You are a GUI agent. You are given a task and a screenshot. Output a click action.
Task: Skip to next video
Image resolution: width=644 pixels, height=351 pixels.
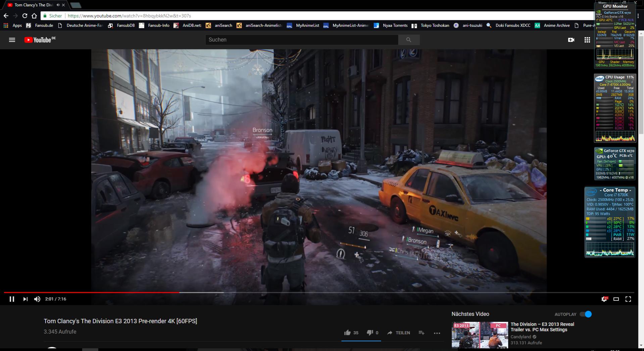tap(25, 299)
